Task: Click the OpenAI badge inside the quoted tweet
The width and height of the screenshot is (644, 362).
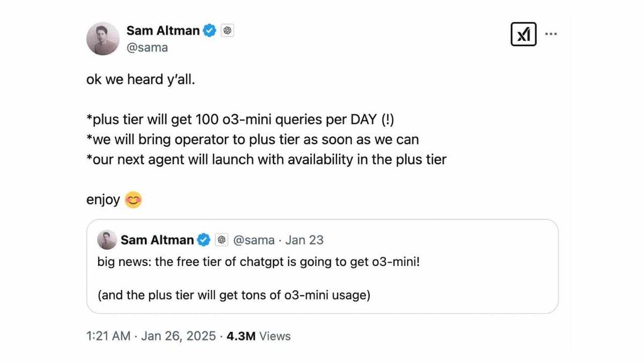Action: 222,240
